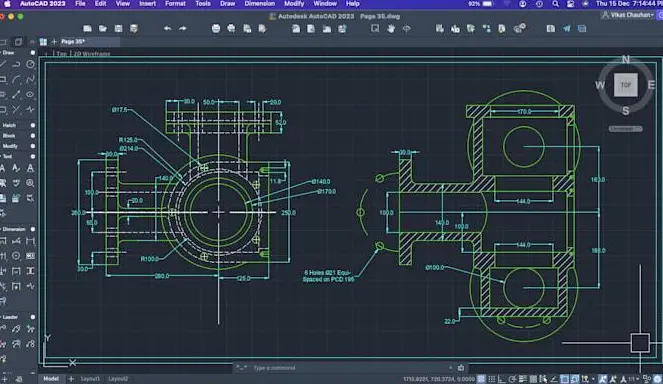Click the Save diskette icon in toolbar
This screenshot has width=663, height=384.
[118, 29]
